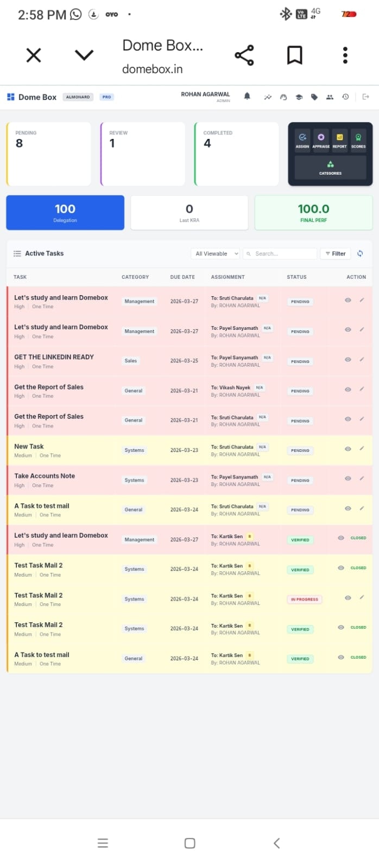The height and width of the screenshot is (868, 379).
Task: Open the graduation cap training icon
Action: (299, 97)
